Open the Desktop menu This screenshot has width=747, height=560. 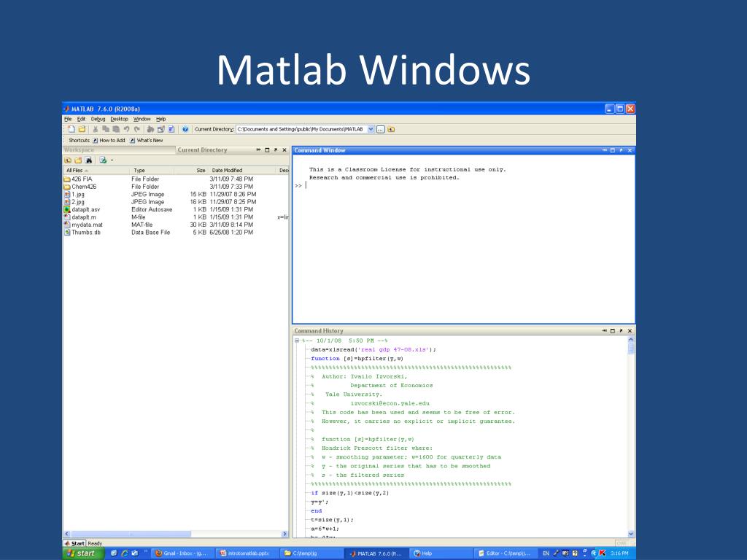coord(119,119)
